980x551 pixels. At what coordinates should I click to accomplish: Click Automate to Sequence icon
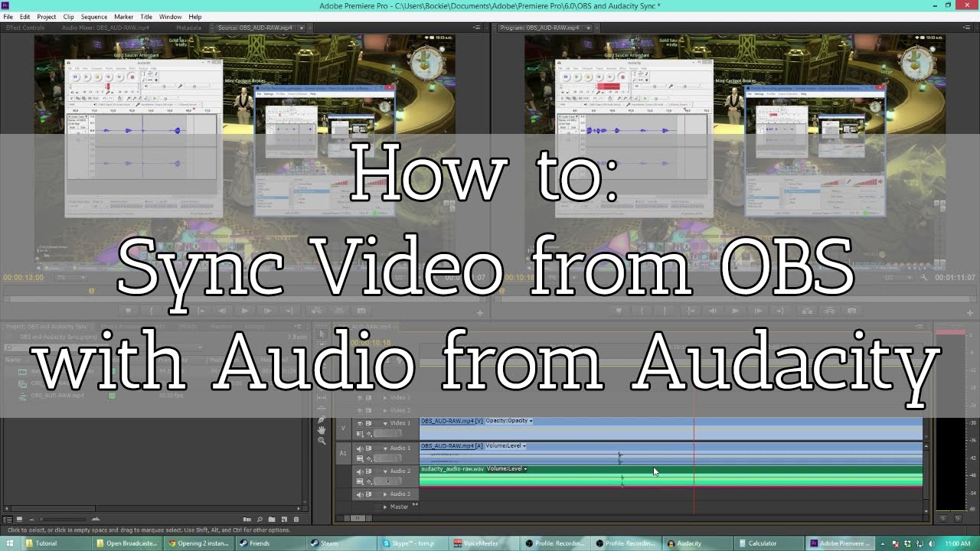point(247,519)
